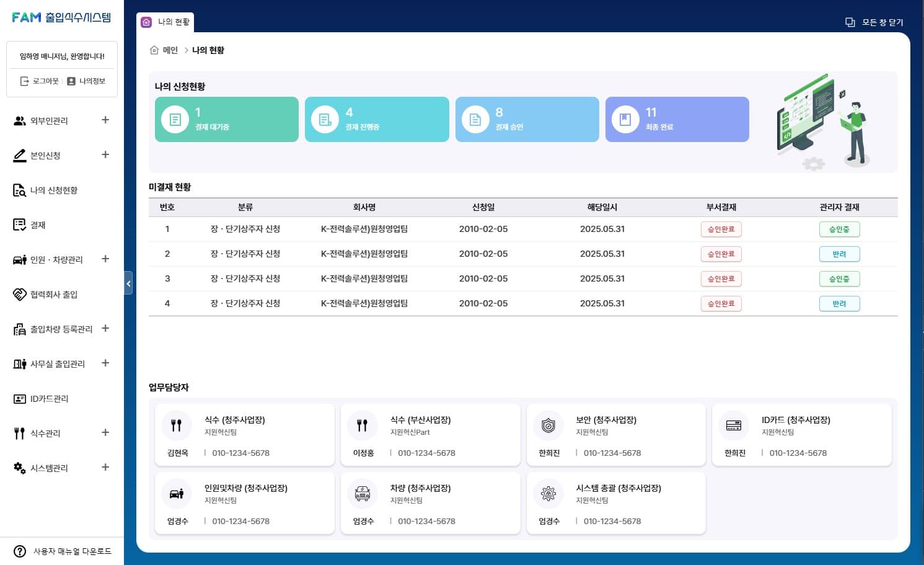Click the 나의 현황 tab home icon

[146, 22]
